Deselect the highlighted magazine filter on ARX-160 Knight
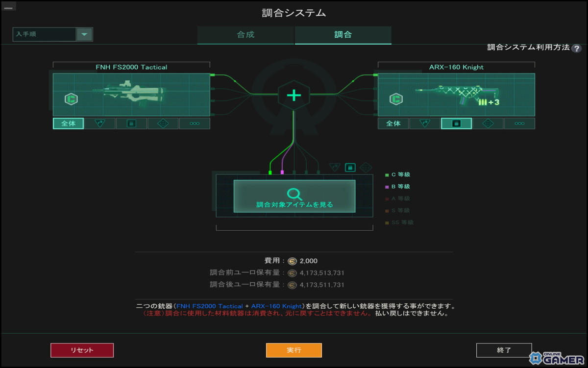Image resolution: width=588 pixels, height=368 pixels. [456, 123]
